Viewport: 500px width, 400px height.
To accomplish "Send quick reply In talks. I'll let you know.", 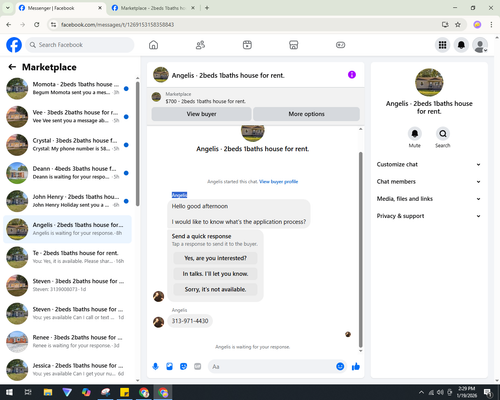I will 215,274.
